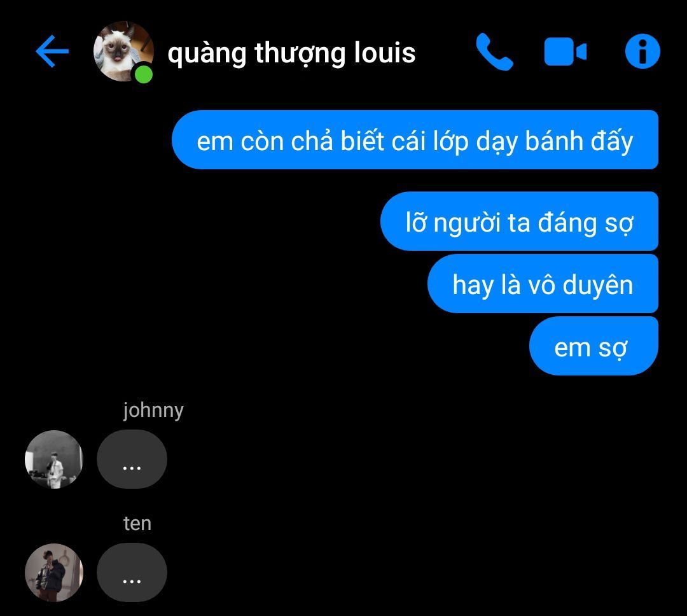Tap ten's typing indicator bubble

pyautogui.click(x=132, y=573)
